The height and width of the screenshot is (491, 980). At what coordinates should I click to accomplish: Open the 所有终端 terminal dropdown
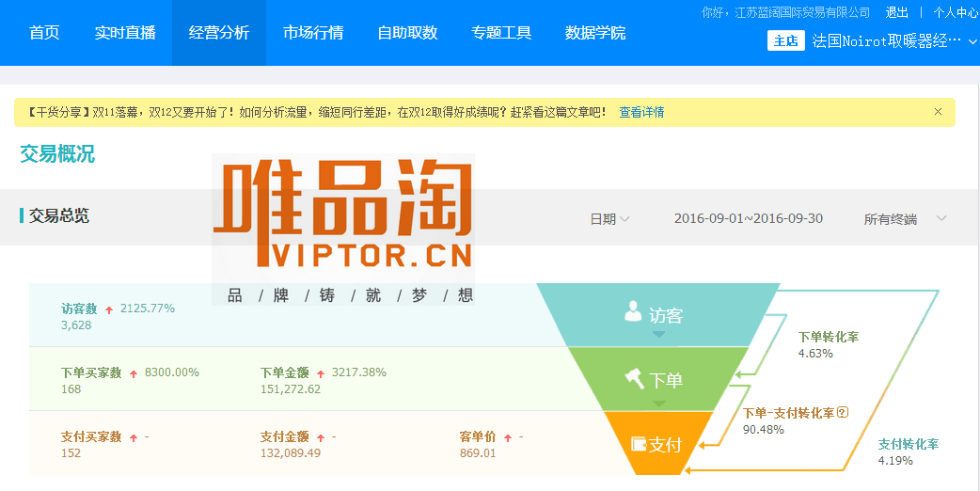(x=905, y=219)
